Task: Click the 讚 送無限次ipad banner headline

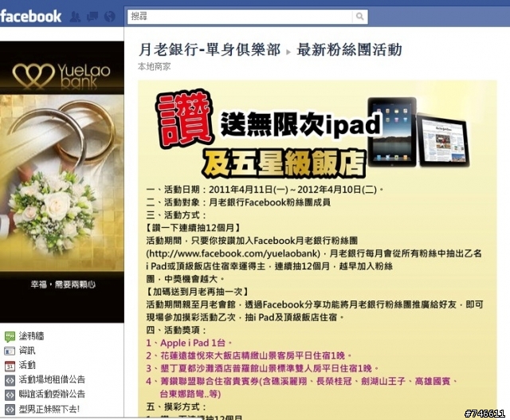Action: (269, 119)
